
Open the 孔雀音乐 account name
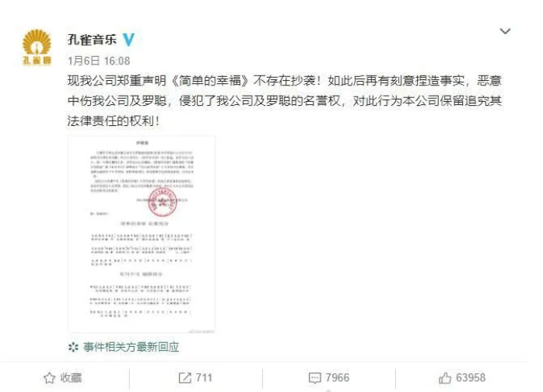(92, 40)
